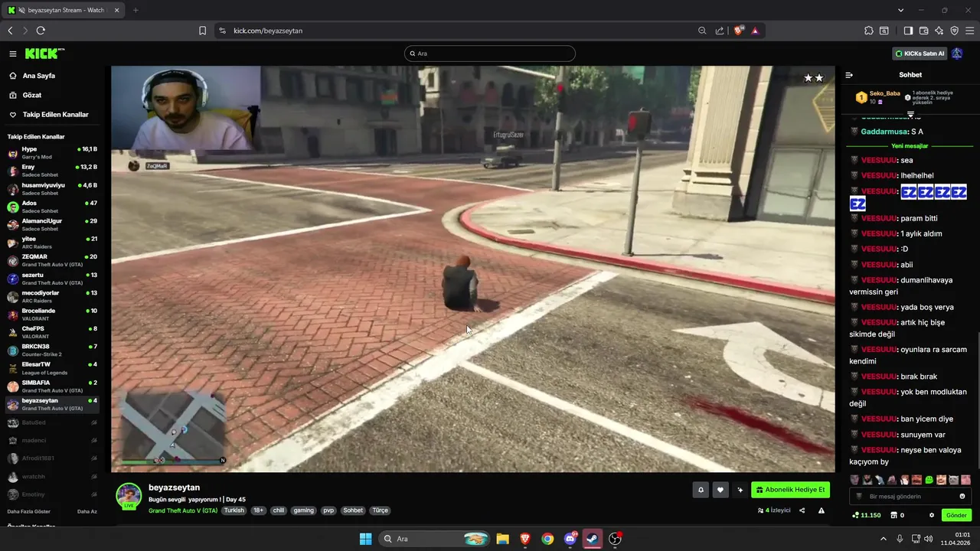Open Steam from taskbar
The width and height of the screenshot is (980, 551).
coord(593,539)
